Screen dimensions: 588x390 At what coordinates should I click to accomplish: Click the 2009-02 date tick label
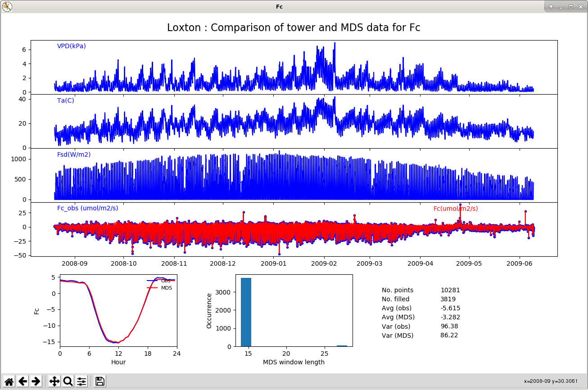324,263
